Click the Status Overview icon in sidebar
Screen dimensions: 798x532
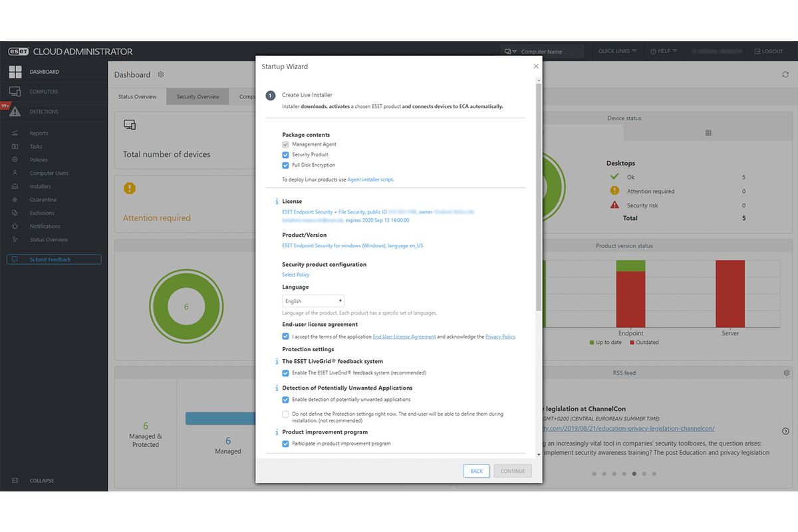point(15,239)
